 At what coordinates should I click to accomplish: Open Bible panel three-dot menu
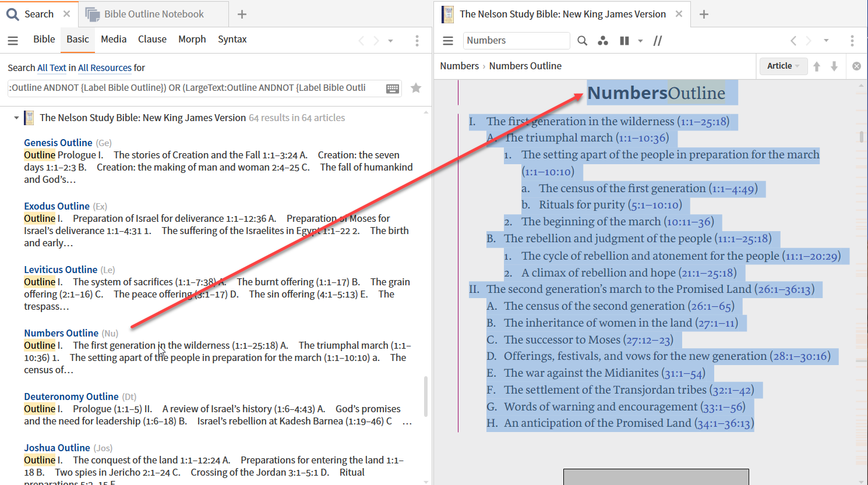tap(852, 40)
